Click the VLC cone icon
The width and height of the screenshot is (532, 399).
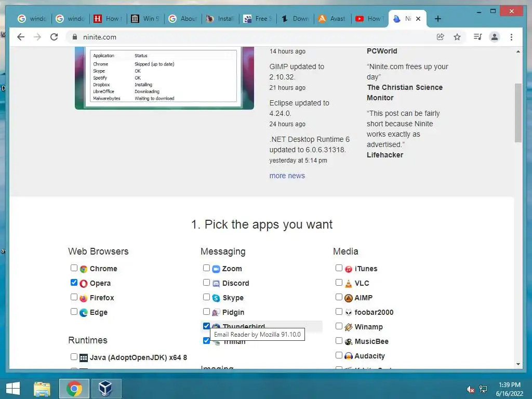point(349,284)
